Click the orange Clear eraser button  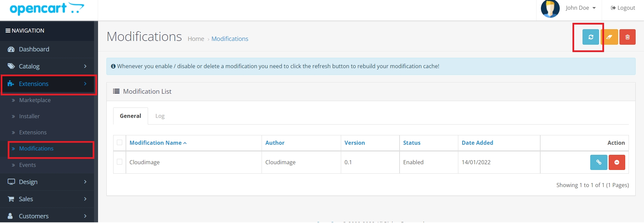pos(609,37)
